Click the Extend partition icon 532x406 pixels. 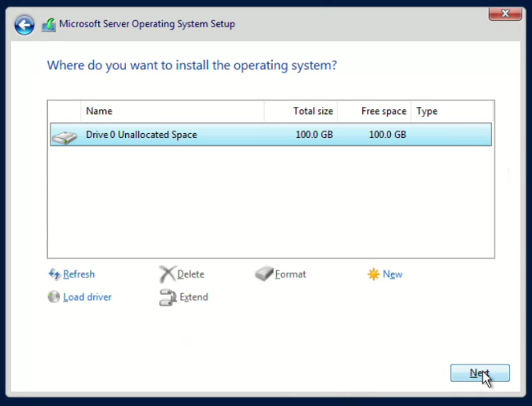tap(167, 298)
